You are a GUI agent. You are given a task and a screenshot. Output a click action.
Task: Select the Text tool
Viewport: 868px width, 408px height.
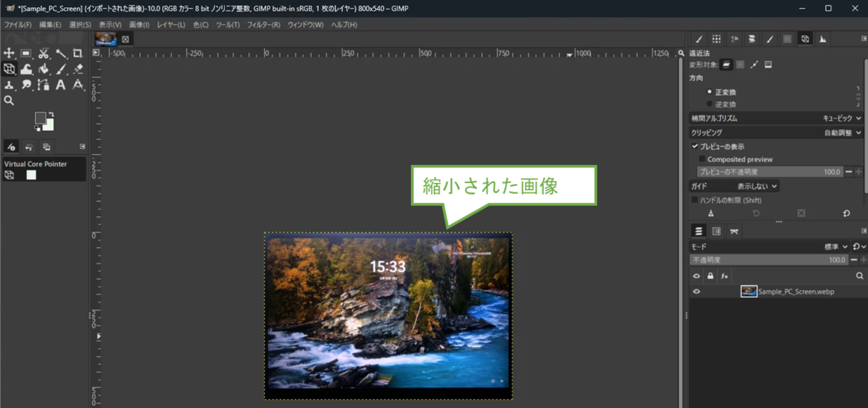pyautogui.click(x=61, y=85)
